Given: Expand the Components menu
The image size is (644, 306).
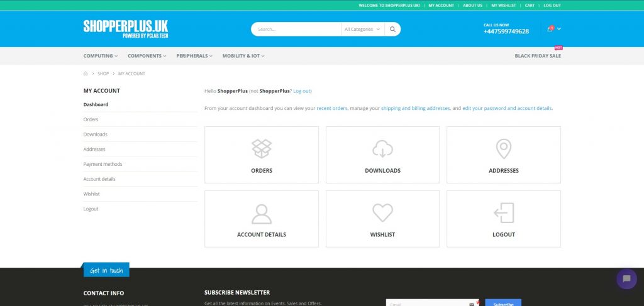Looking at the screenshot, I should 147,56.
